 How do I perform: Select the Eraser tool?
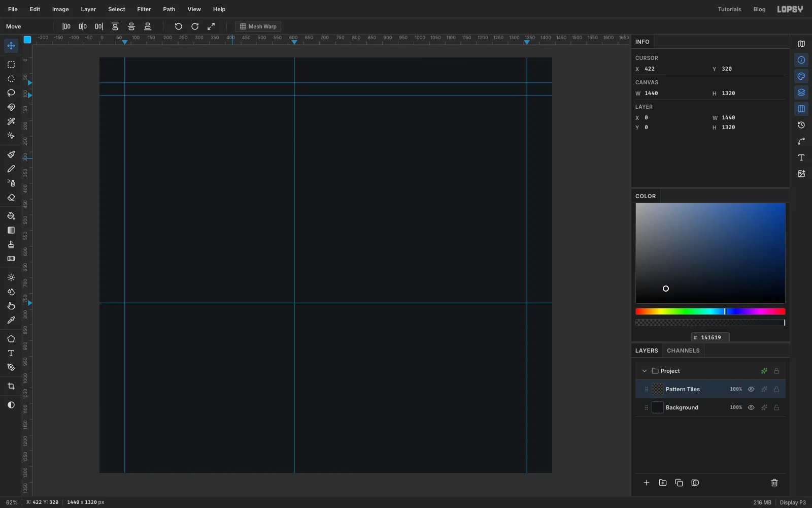pyautogui.click(x=11, y=198)
